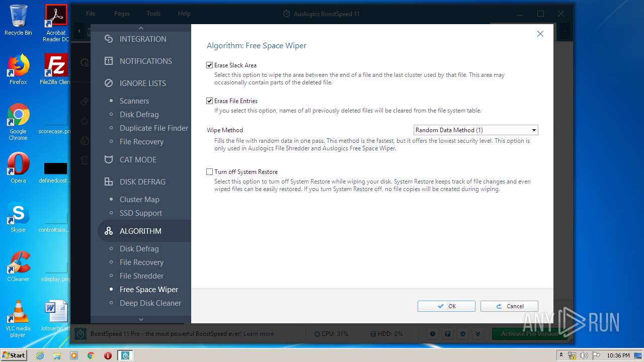Open Opera desktop icon

pos(18,167)
